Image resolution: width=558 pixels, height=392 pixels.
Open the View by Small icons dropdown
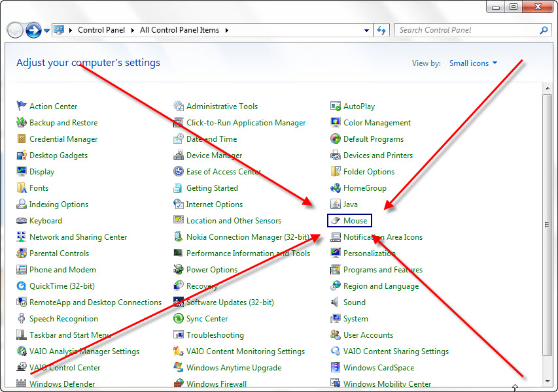pos(474,63)
